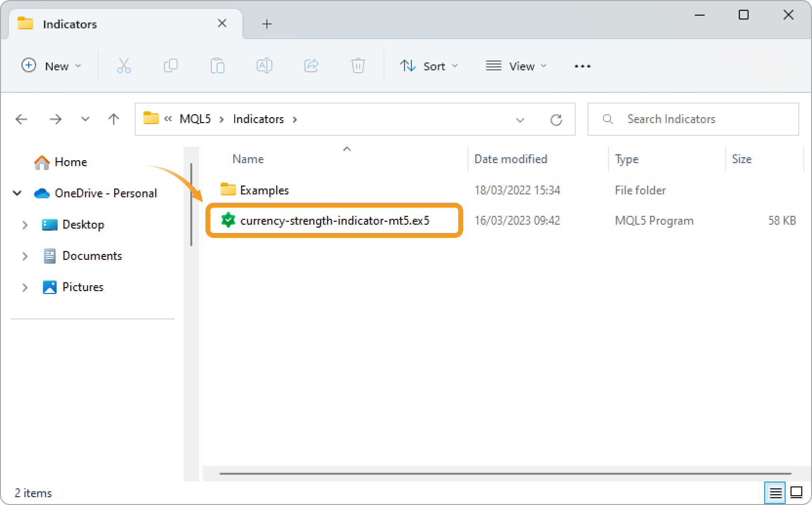Refresh the Indicators folder
The height and width of the screenshot is (505, 812).
click(x=556, y=120)
